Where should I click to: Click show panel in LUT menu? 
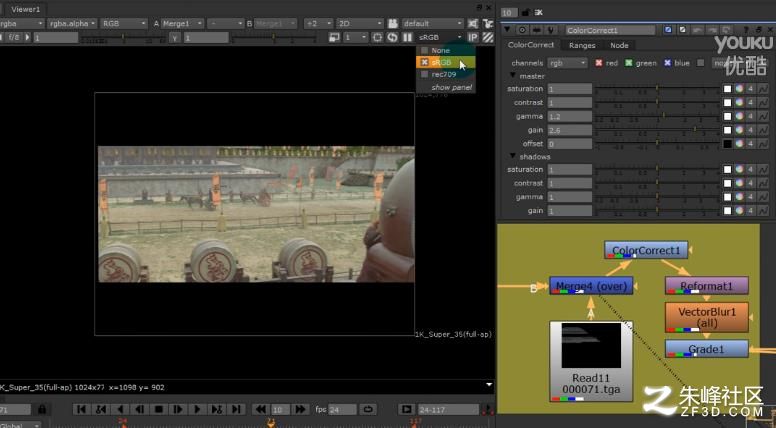(451, 87)
